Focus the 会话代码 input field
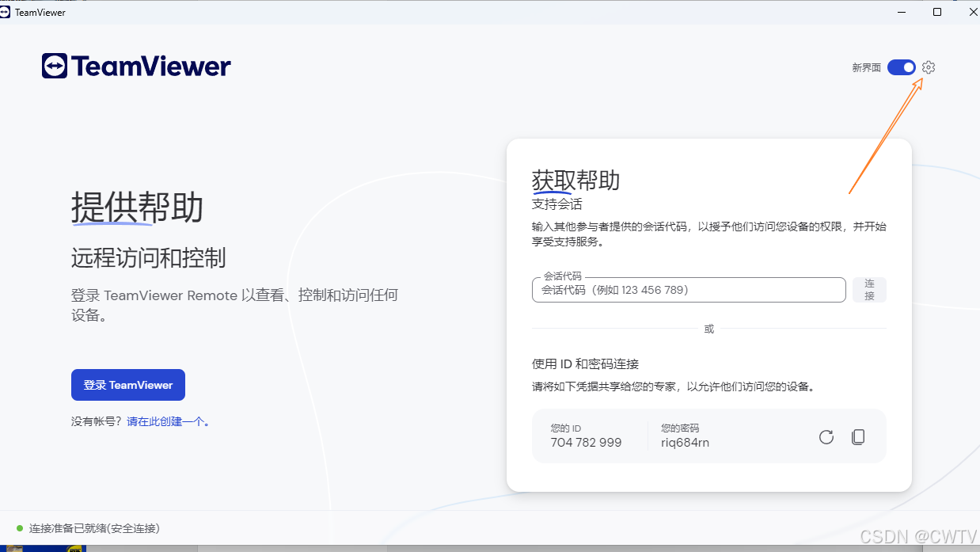This screenshot has width=980, height=552. coord(689,290)
